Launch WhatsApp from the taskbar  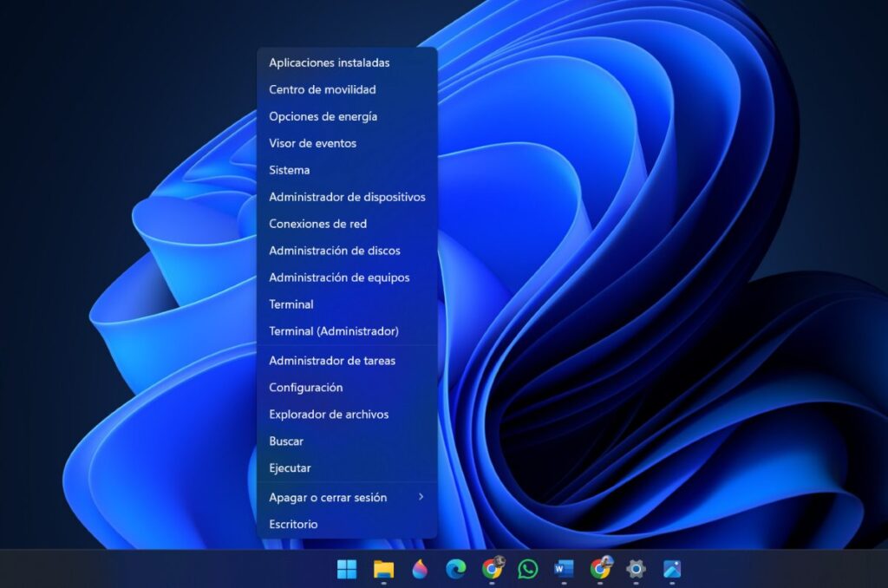coord(529,570)
